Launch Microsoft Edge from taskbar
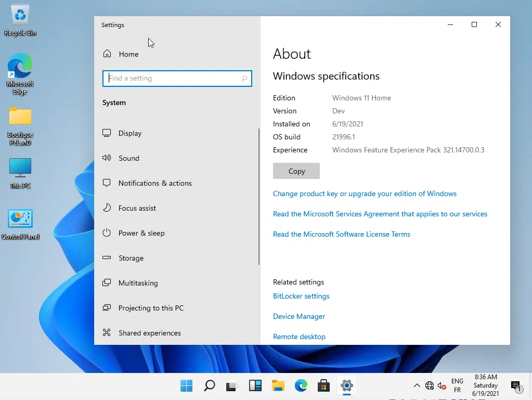Screen dimensions: 532x400 301,386
